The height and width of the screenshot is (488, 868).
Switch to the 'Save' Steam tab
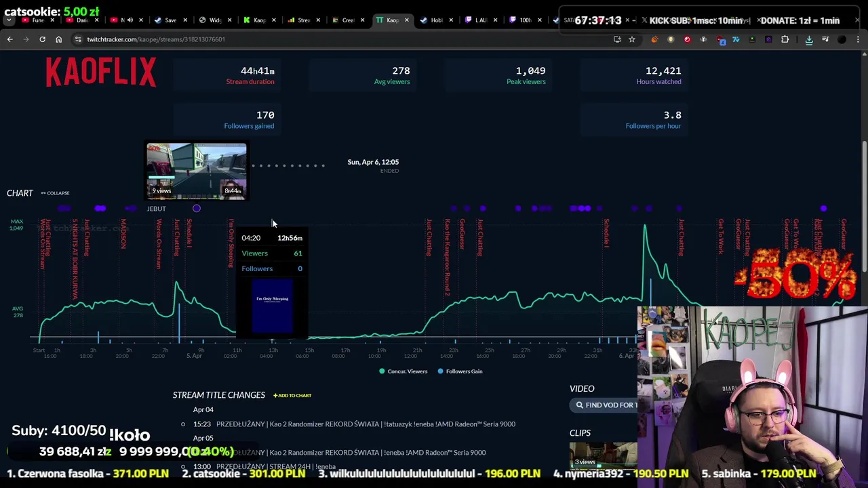pyautogui.click(x=170, y=20)
